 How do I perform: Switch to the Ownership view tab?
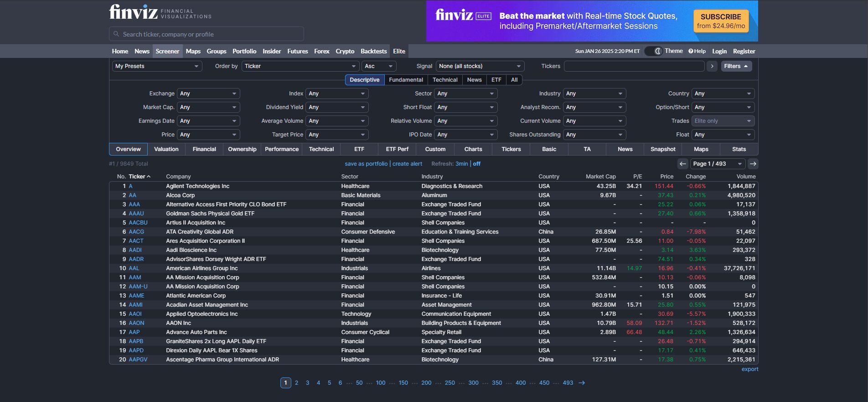coord(242,149)
